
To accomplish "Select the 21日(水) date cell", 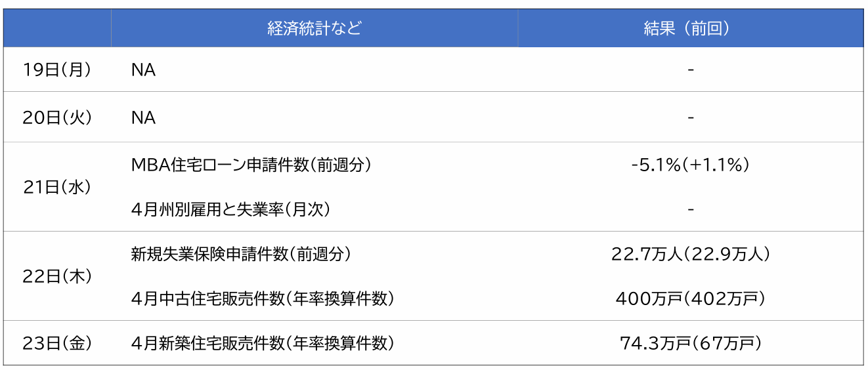I will tap(57, 187).
